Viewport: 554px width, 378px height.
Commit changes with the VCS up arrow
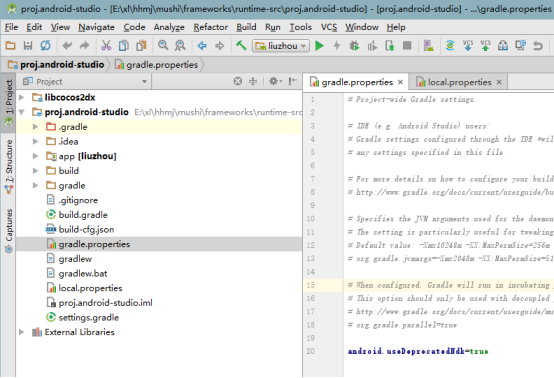pos(485,45)
